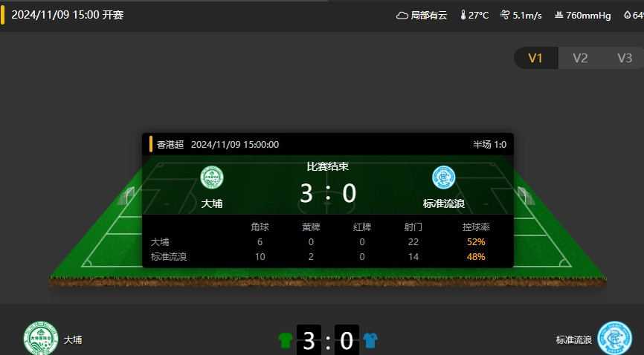
Task: Click the cloud weather icon
Action: tap(402, 16)
